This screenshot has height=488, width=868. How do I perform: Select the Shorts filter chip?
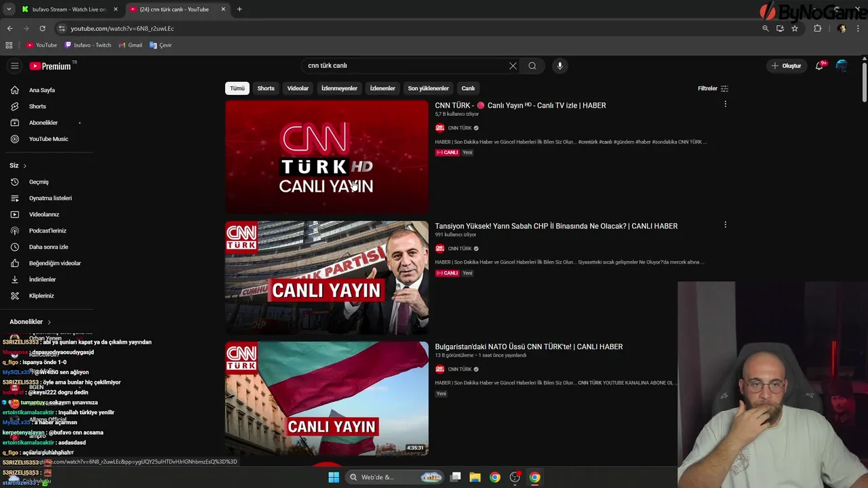[266, 88]
